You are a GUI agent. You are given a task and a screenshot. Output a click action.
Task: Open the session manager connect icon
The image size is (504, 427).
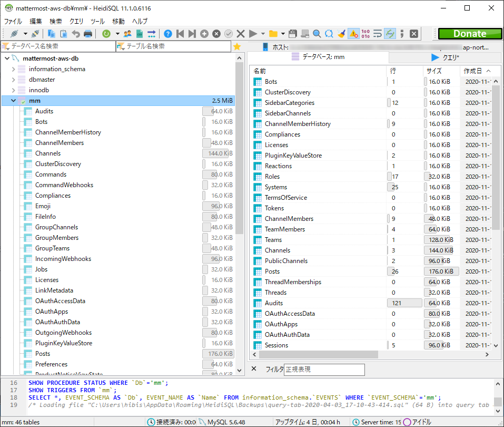click(14, 34)
